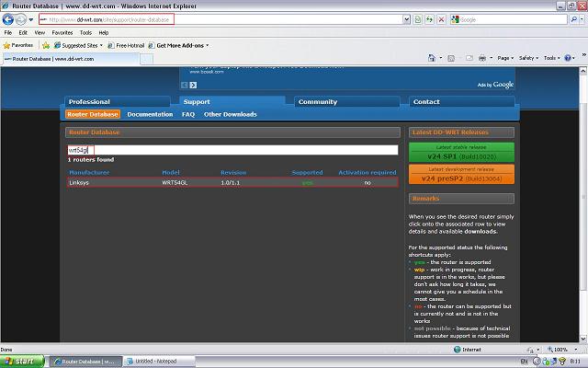Click the dd-wrt URL in the address bar
This screenshot has width=588, height=368.
coord(109,19)
